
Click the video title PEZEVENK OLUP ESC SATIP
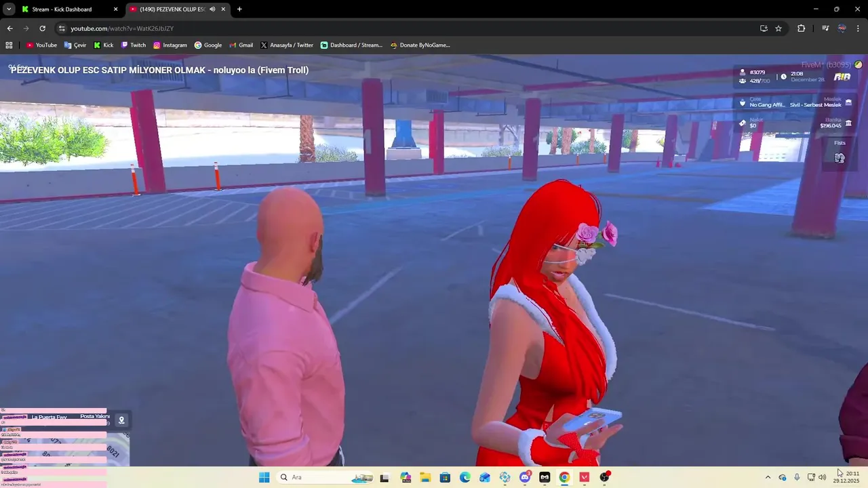click(x=159, y=70)
